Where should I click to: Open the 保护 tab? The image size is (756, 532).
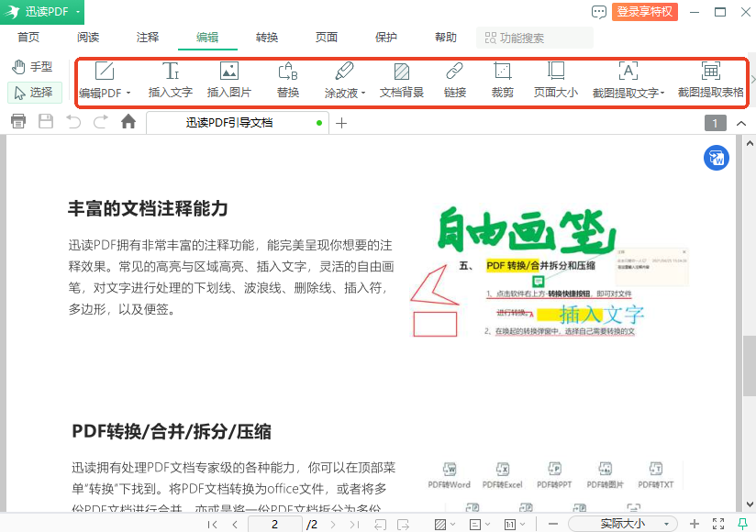click(385, 38)
